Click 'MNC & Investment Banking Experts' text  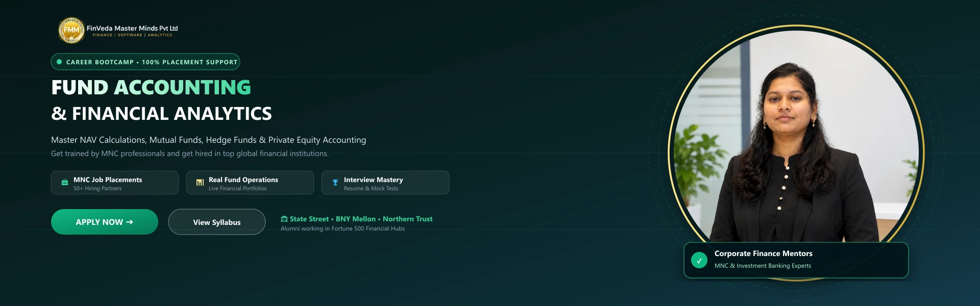pyautogui.click(x=763, y=266)
